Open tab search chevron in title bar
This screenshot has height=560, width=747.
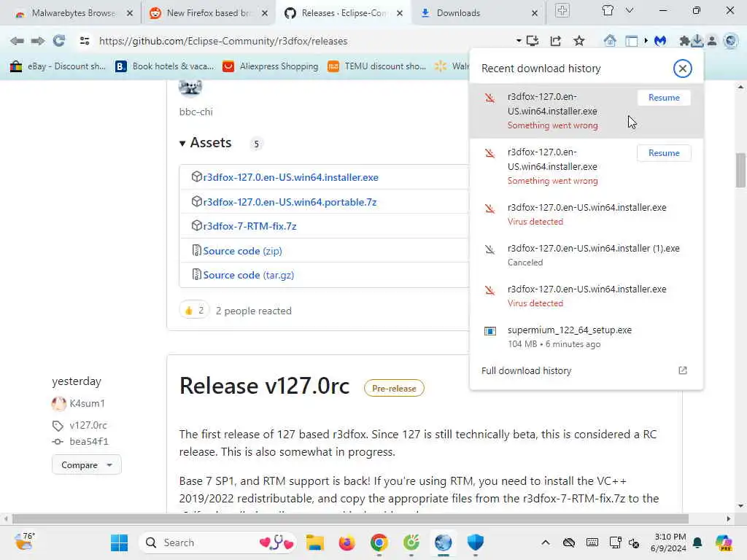630,10
